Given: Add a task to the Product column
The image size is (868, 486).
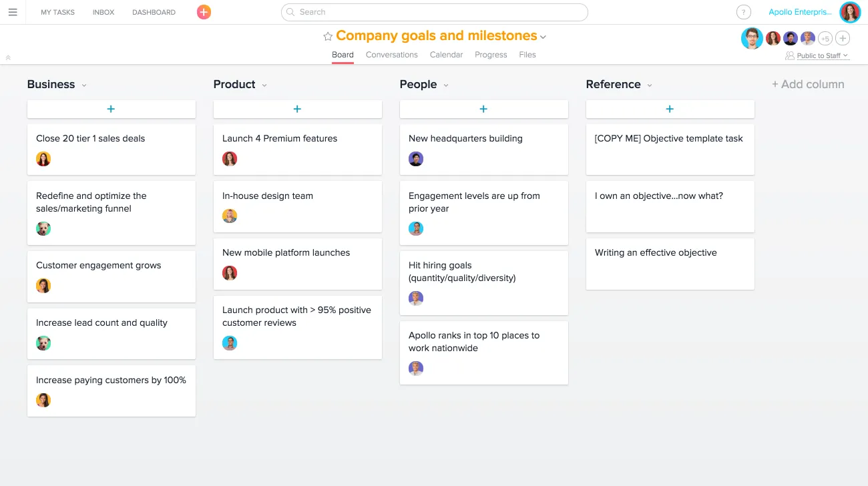Looking at the screenshot, I should coord(298,109).
